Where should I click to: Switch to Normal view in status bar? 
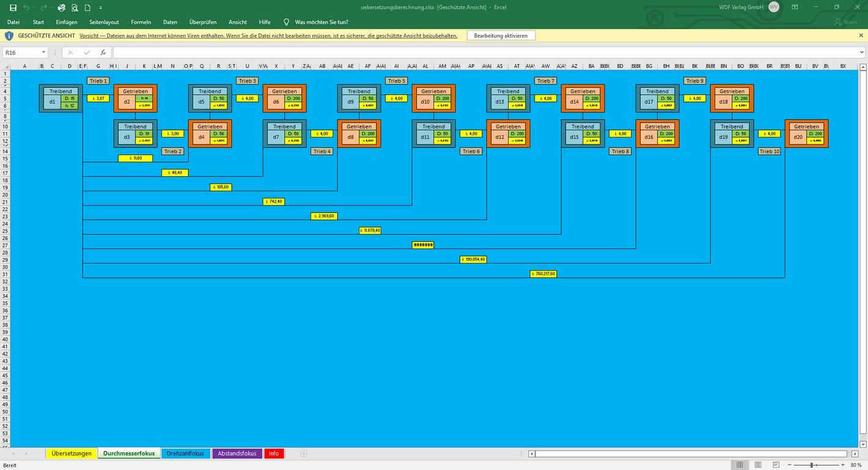739,465
